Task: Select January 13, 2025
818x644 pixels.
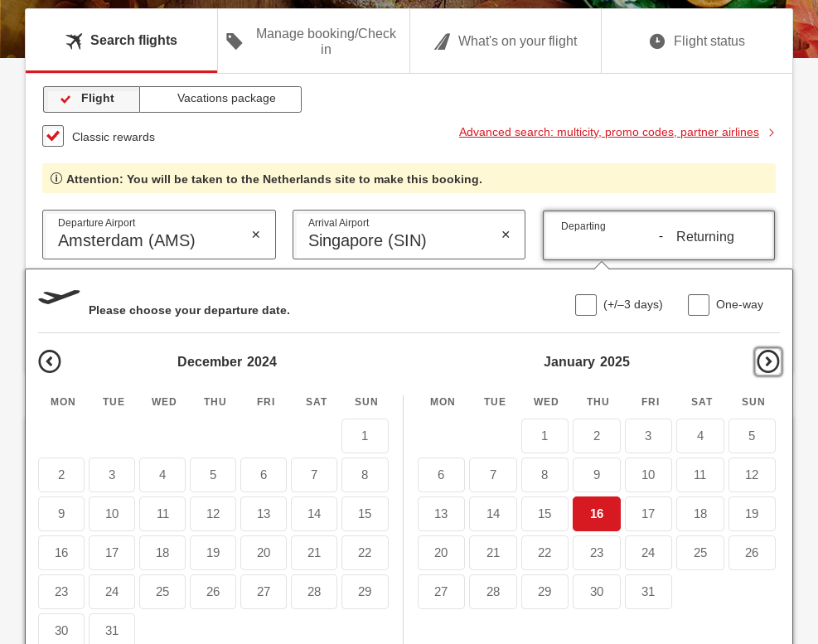Action: pos(442,514)
